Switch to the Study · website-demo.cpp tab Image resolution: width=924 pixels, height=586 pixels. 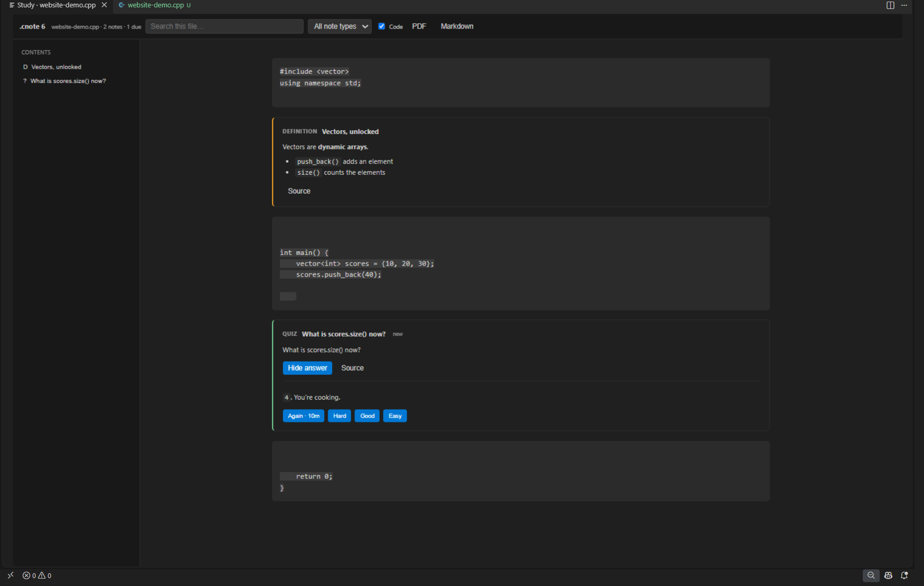(56, 5)
